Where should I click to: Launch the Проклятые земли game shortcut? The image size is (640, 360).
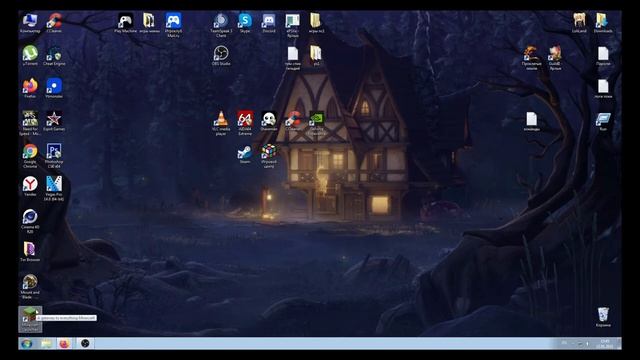click(x=531, y=58)
